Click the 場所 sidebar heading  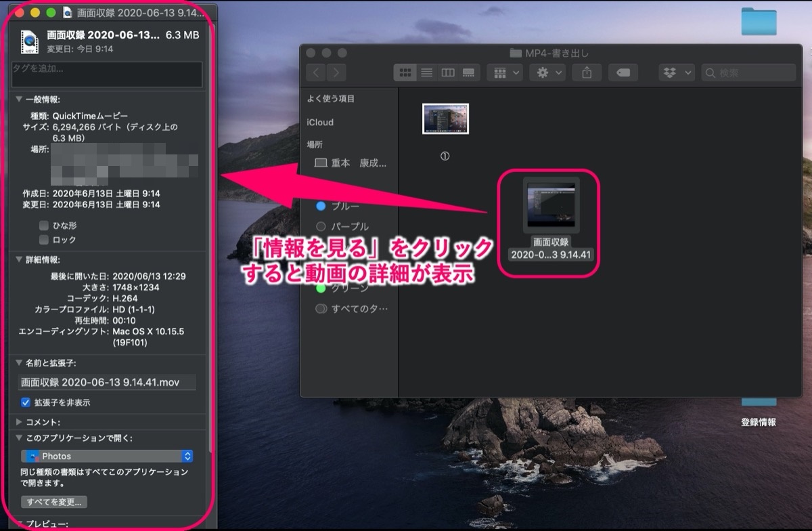[315, 145]
